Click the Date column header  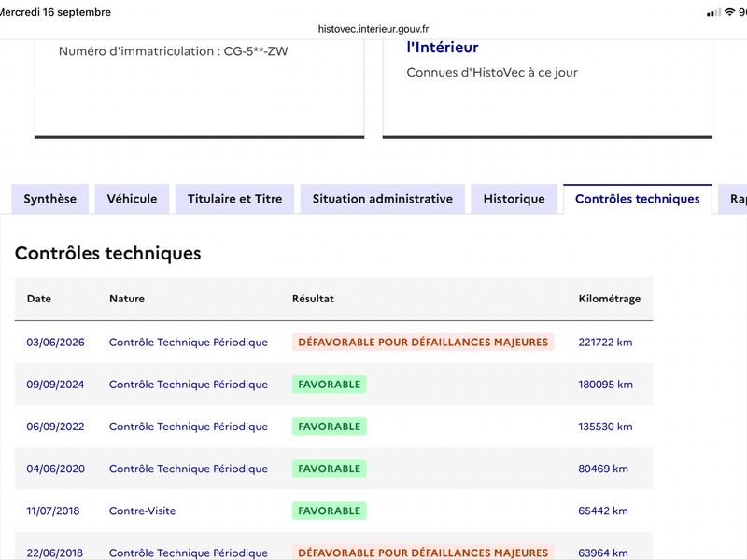pyautogui.click(x=39, y=299)
